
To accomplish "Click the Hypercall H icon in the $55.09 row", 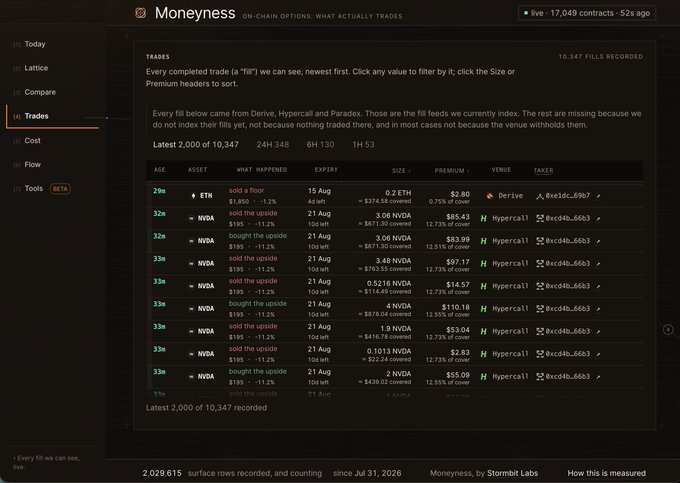I will click(x=484, y=377).
